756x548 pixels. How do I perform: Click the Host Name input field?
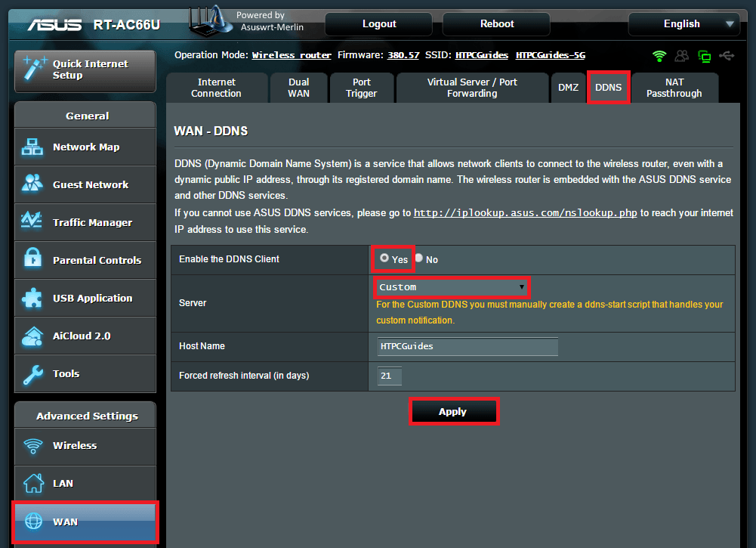(x=467, y=346)
